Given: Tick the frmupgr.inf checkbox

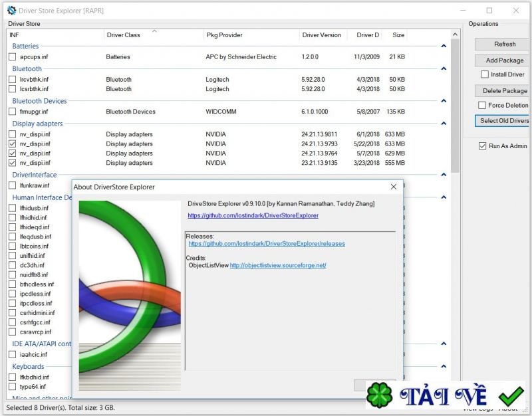Looking at the screenshot, I should pos(12,112).
